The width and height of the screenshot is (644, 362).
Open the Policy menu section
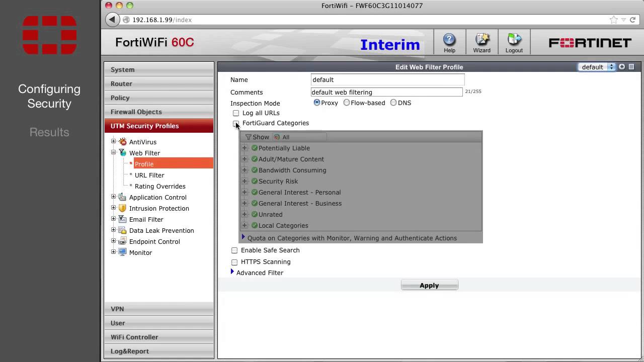point(159,98)
